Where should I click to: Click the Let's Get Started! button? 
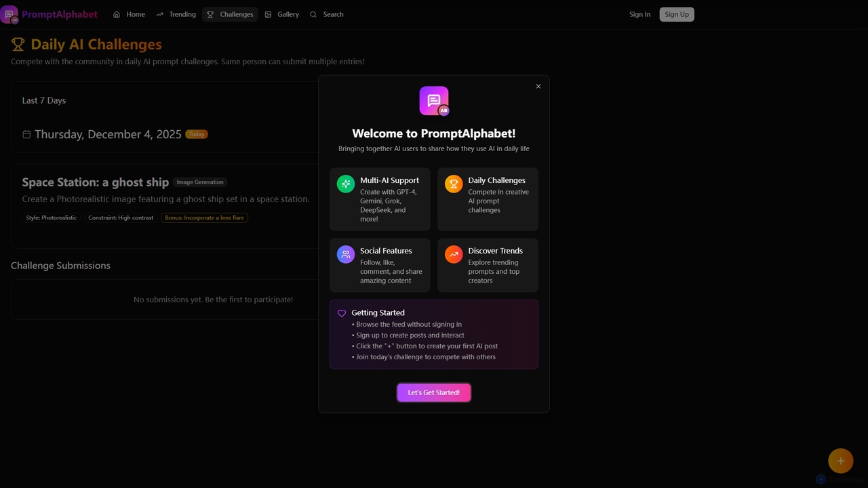pyautogui.click(x=434, y=392)
